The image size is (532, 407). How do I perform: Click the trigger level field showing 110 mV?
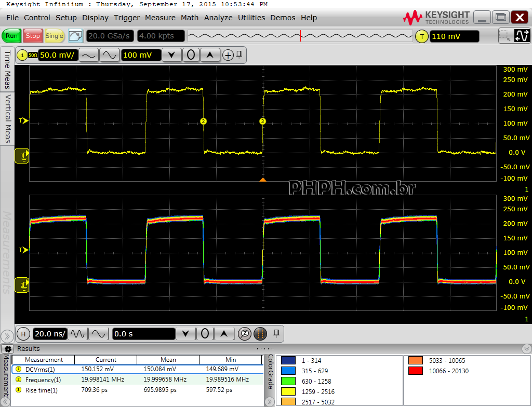[x=454, y=36]
